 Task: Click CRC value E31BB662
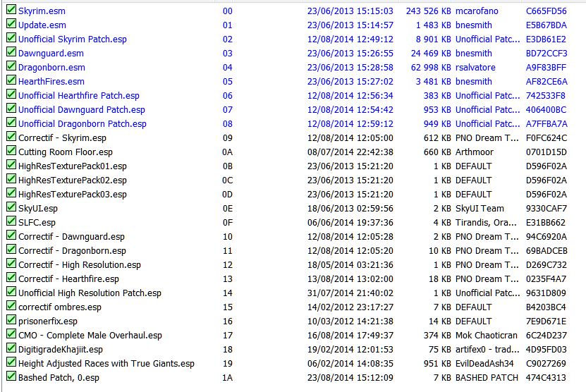(546, 223)
